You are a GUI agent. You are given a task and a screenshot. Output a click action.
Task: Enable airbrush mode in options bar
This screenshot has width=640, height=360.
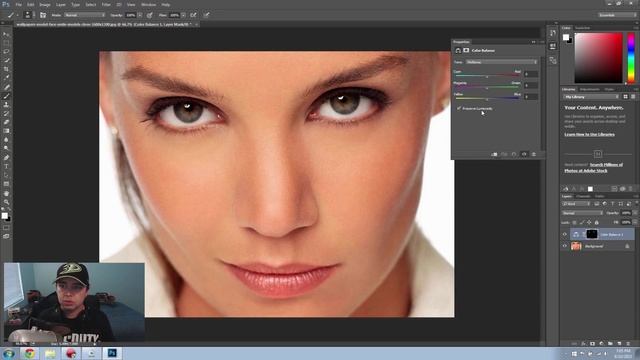[193, 15]
